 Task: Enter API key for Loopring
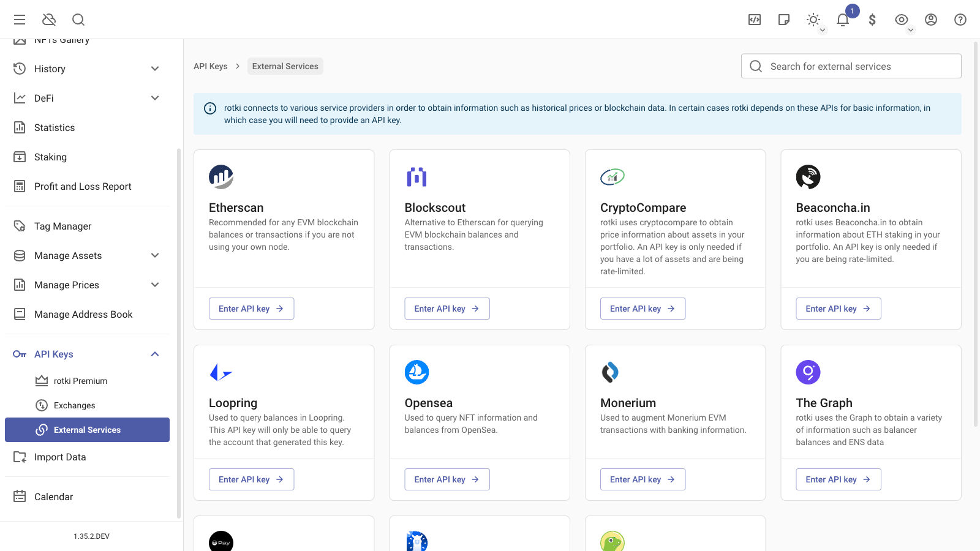coord(251,479)
